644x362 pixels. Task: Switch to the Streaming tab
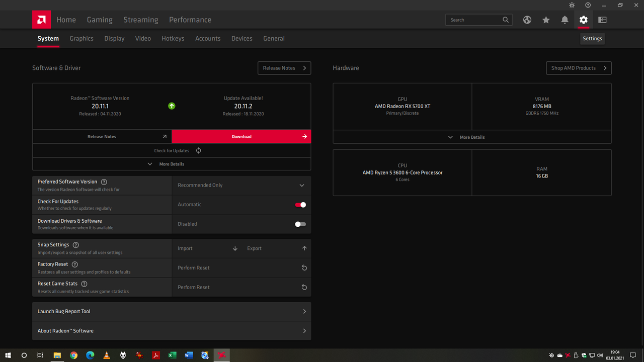point(141,20)
